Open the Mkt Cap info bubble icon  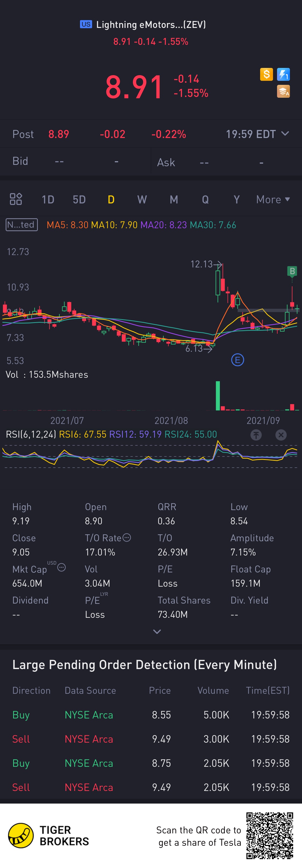coord(61,568)
